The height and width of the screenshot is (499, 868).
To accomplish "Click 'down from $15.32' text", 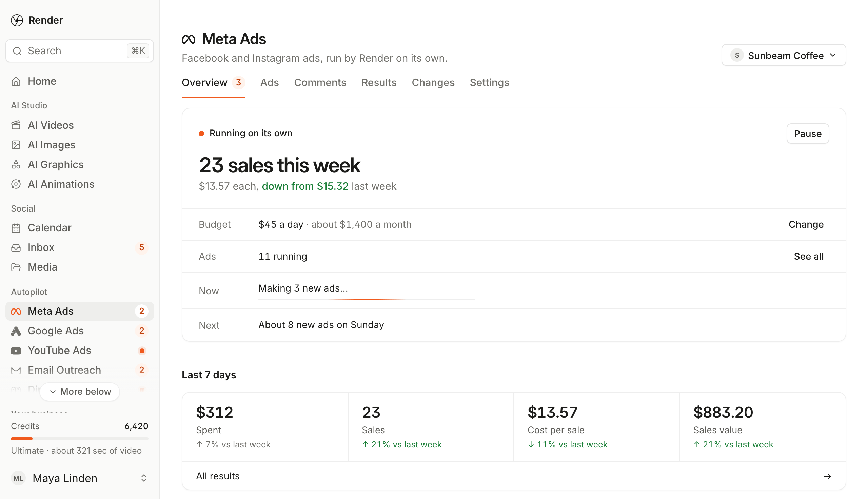I will [305, 186].
